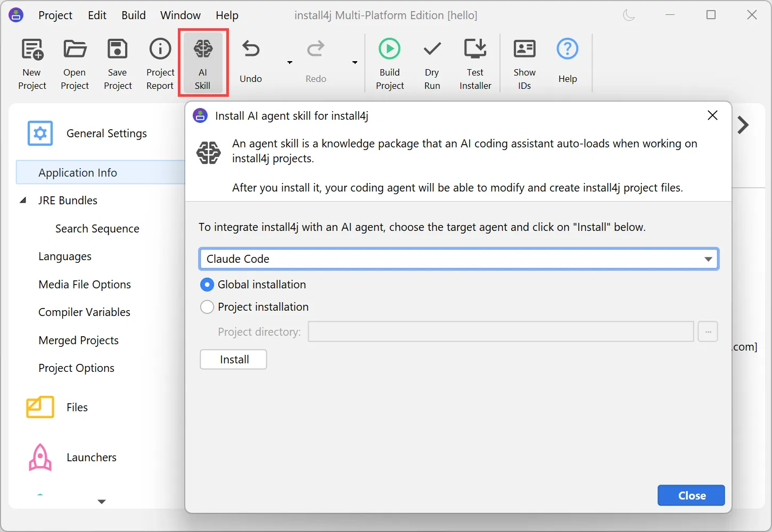Select Application Info in sidebar

click(101, 172)
